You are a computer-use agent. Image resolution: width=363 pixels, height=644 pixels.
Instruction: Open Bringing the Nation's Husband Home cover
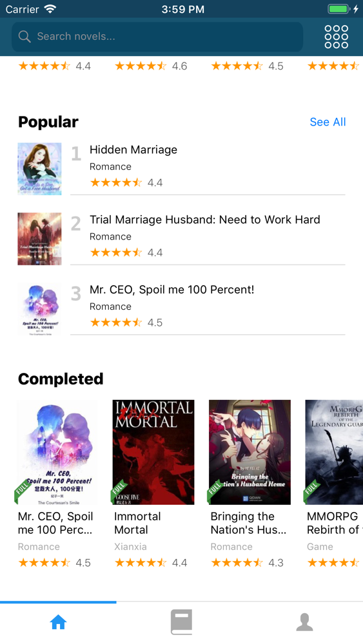[x=250, y=452]
